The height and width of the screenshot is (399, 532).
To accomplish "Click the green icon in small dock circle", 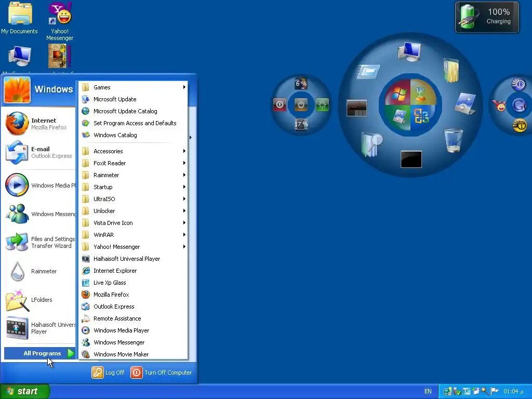I will (x=322, y=104).
